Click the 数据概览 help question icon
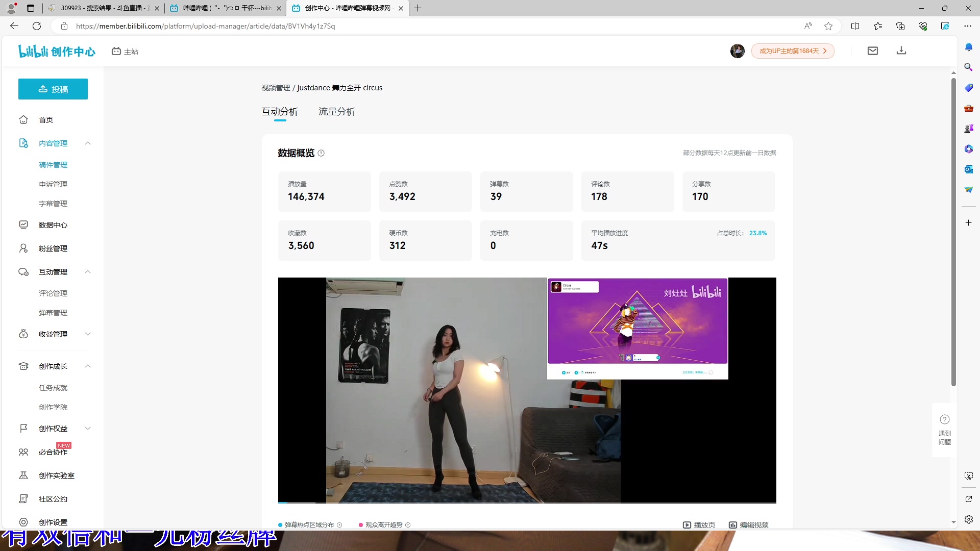Image resolution: width=980 pixels, height=551 pixels. [x=321, y=153]
